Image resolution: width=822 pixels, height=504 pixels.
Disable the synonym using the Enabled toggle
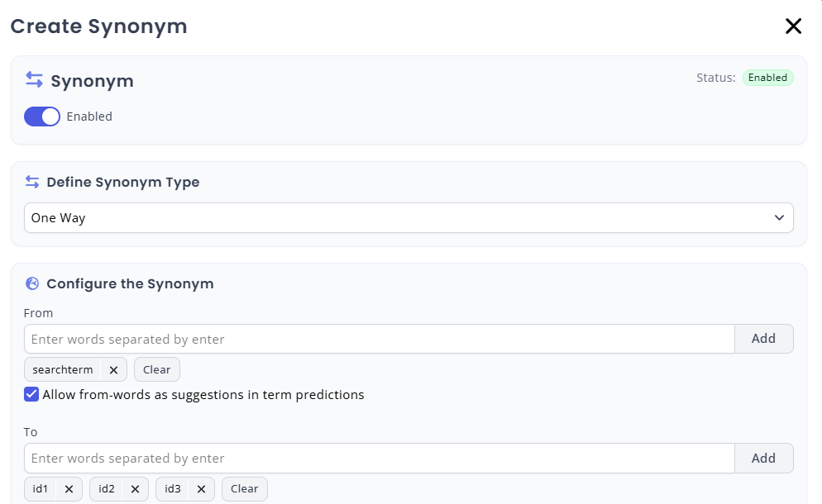click(42, 116)
